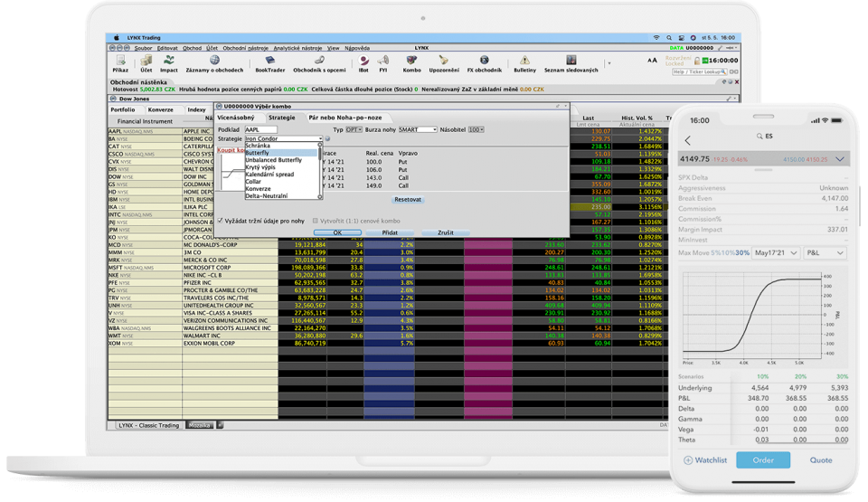Click the Resetovat button
Viewport: 868px width, 502px height.
408,200
